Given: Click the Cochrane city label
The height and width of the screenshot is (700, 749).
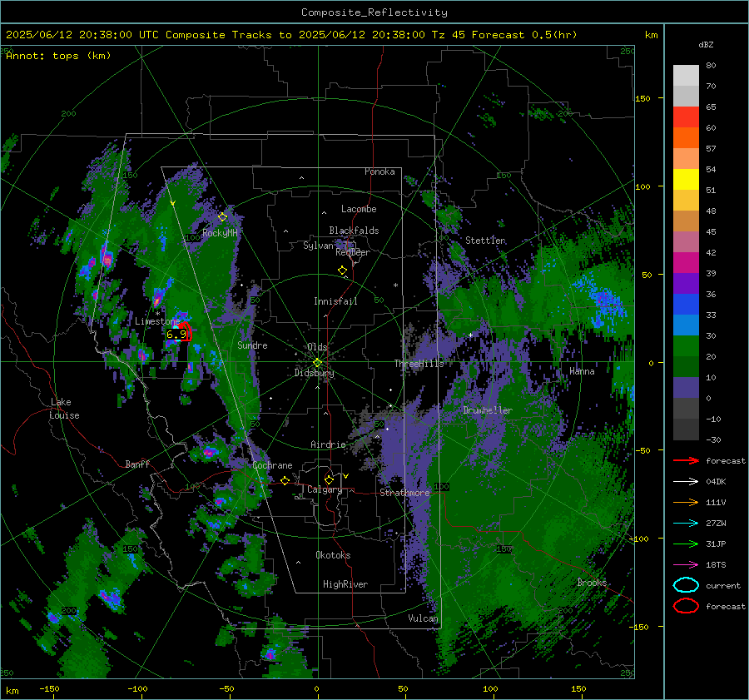Looking at the screenshot, I should 272,465.
